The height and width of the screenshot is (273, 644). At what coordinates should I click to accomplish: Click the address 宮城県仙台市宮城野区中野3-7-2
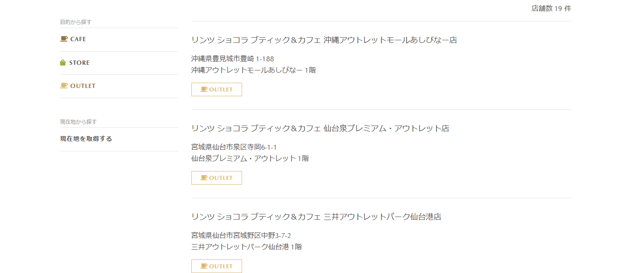pos(241,235)
